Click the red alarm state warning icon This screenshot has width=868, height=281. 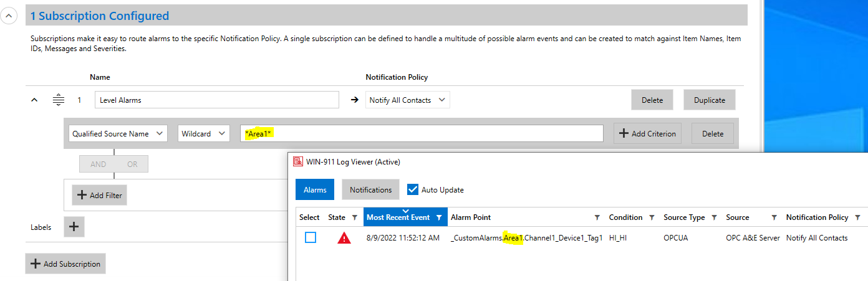(x=344, y=238)
